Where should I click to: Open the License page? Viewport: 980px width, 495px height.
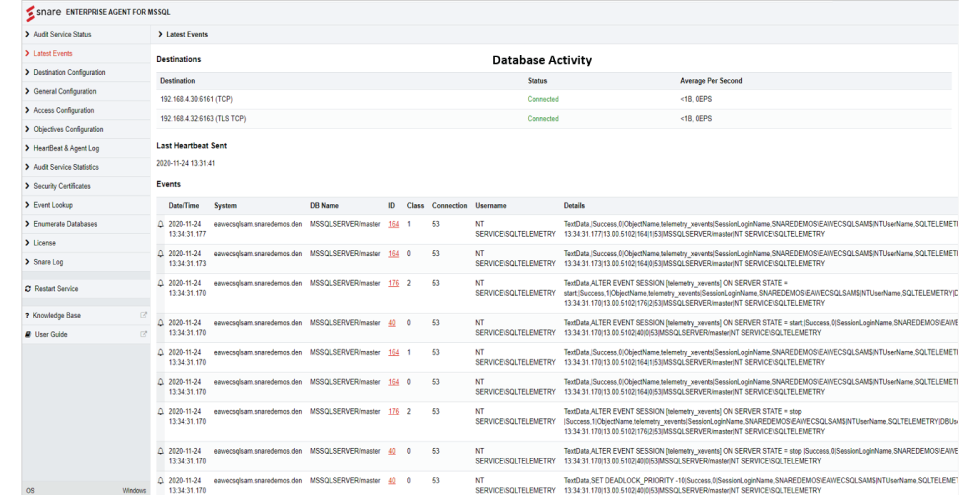click(x=44, y=242)
